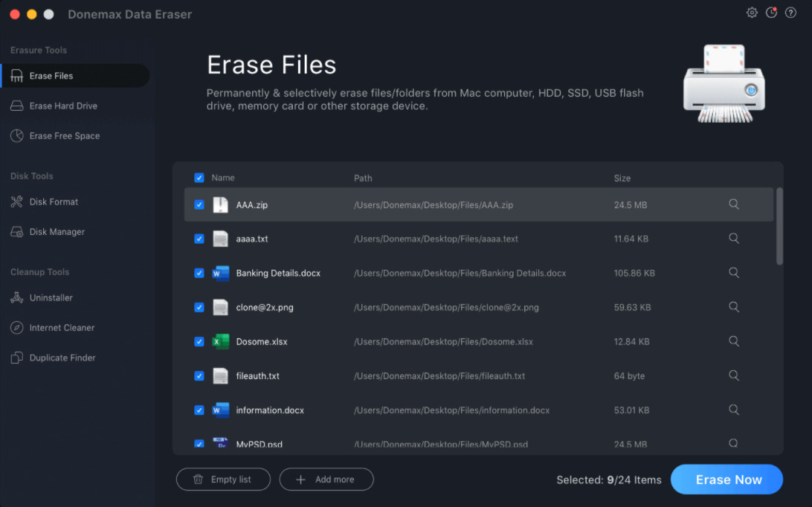Click the magnifier icon for aaaa.txt
This screenshot has height=507, width=812.
pos(734,238)
